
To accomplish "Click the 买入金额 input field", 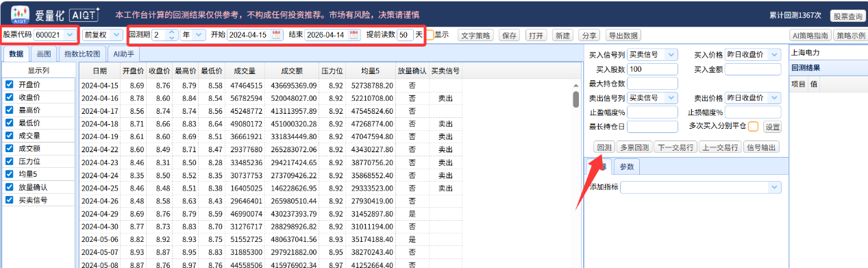I will point(752,69).
